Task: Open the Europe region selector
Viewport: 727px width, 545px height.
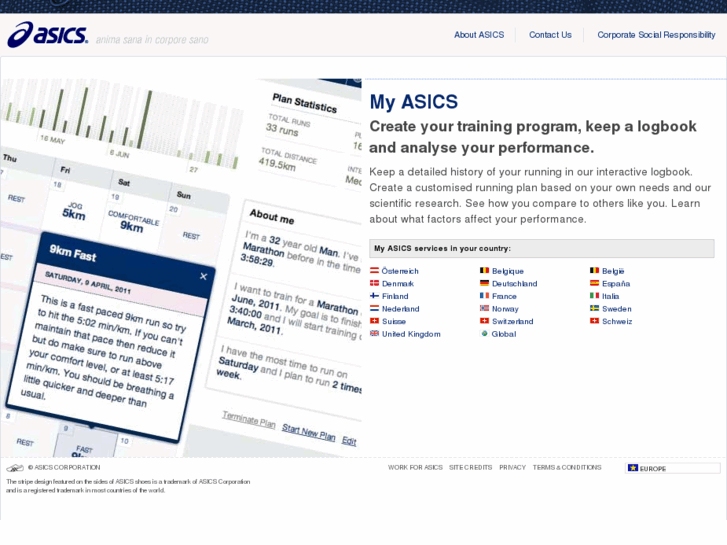Action: pyautogui.click(x=673, y=468)
